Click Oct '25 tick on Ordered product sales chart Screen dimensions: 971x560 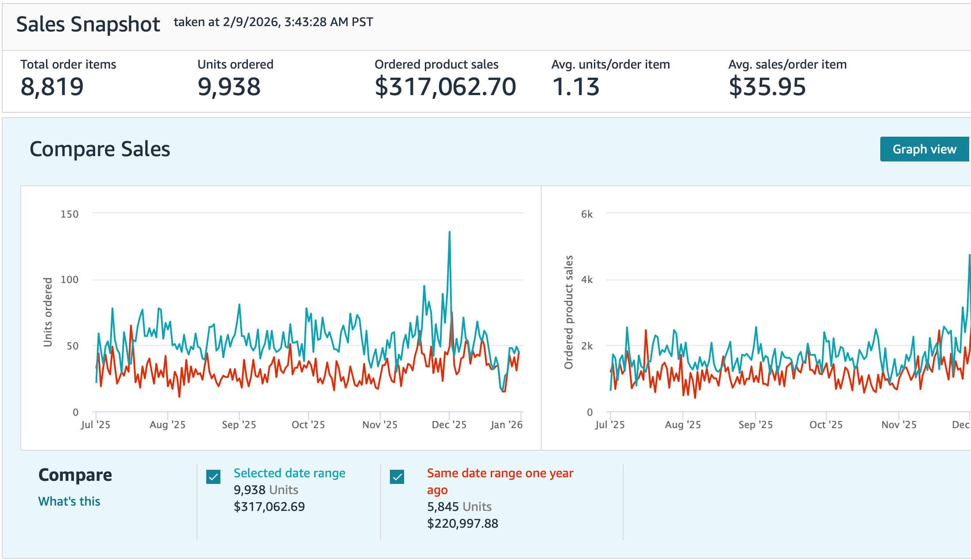click(825, 425)
